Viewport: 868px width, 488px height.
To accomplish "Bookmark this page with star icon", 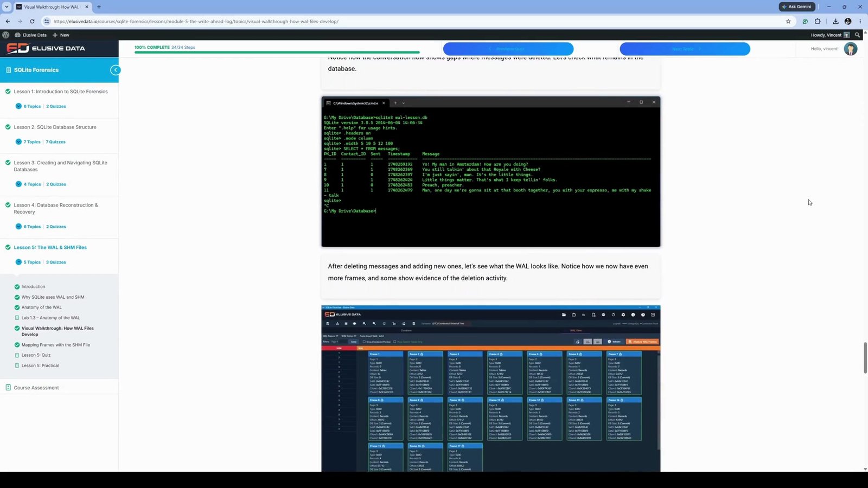I will [x=788, y=21].
